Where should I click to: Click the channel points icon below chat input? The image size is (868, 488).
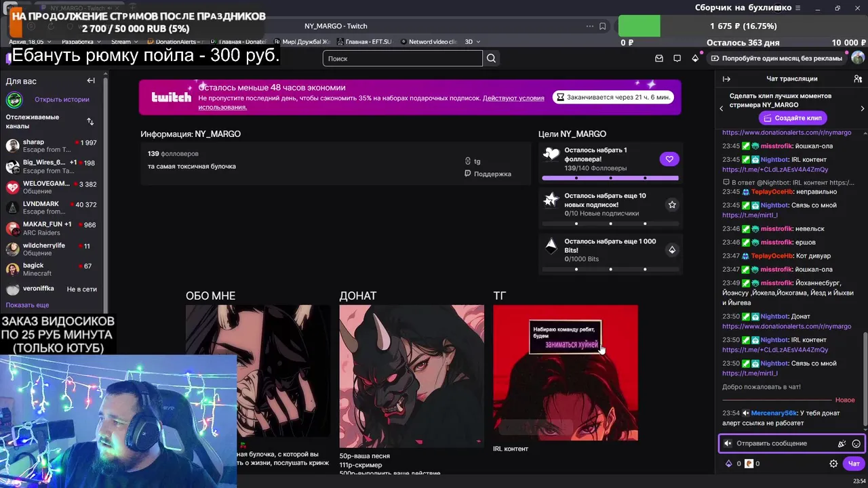749,464
